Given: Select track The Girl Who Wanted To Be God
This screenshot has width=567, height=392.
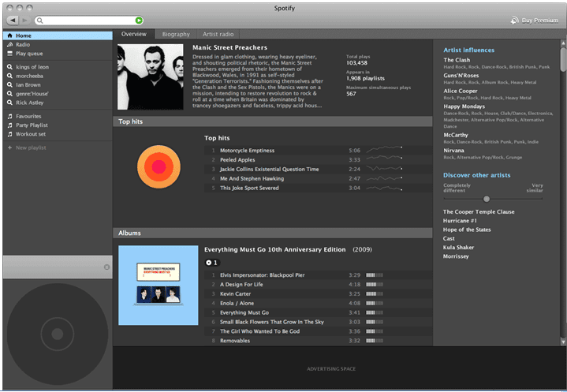Looking at the screenshot, I should pos(319,331).
